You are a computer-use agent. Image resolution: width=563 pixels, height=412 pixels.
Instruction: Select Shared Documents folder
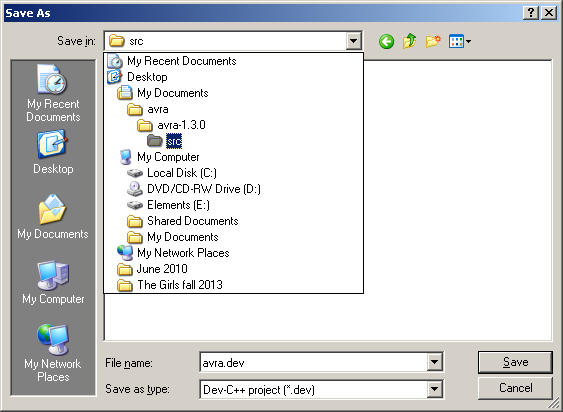pyautogui.click(x=233, y=221)
